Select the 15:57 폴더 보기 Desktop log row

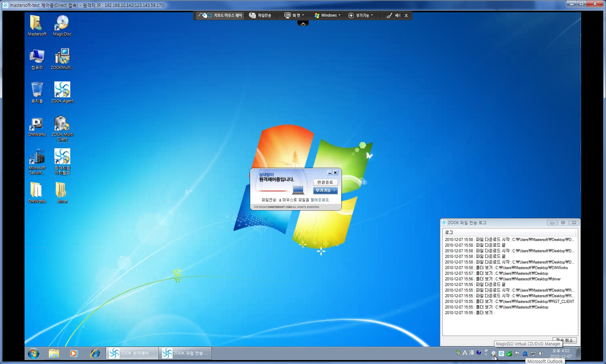(x=510, y=273)
